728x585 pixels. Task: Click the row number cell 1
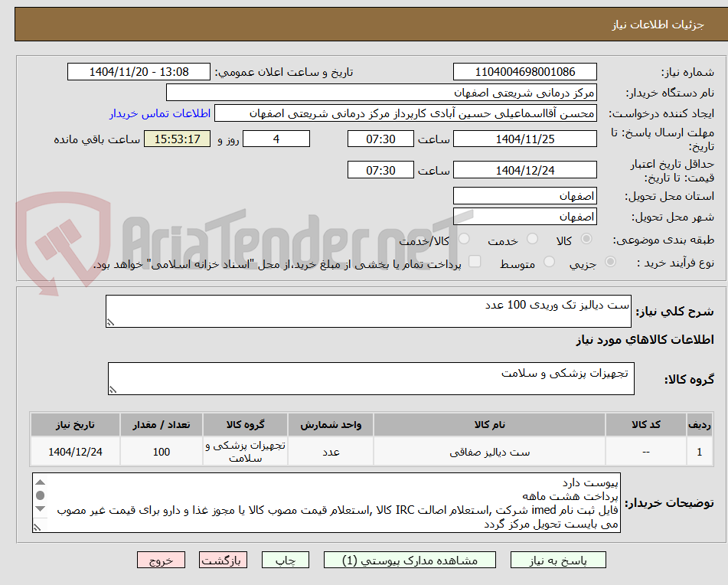[x=699, y=452]
